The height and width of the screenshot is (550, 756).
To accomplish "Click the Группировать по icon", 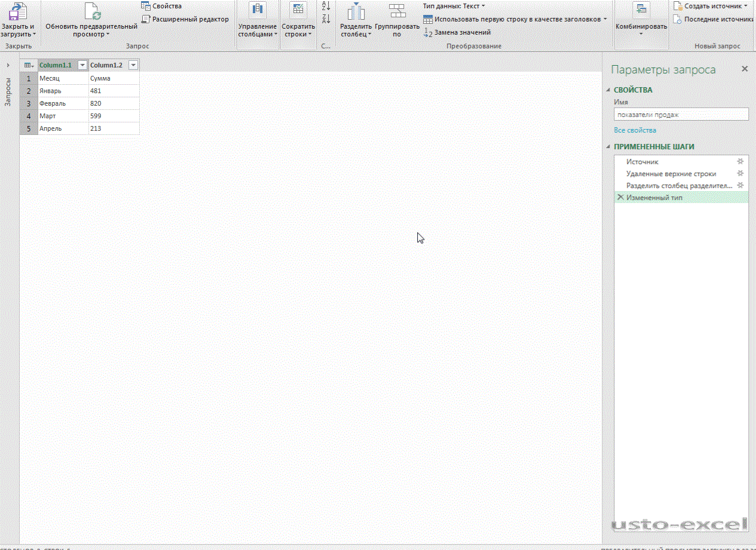I will [x=397, y=10].
